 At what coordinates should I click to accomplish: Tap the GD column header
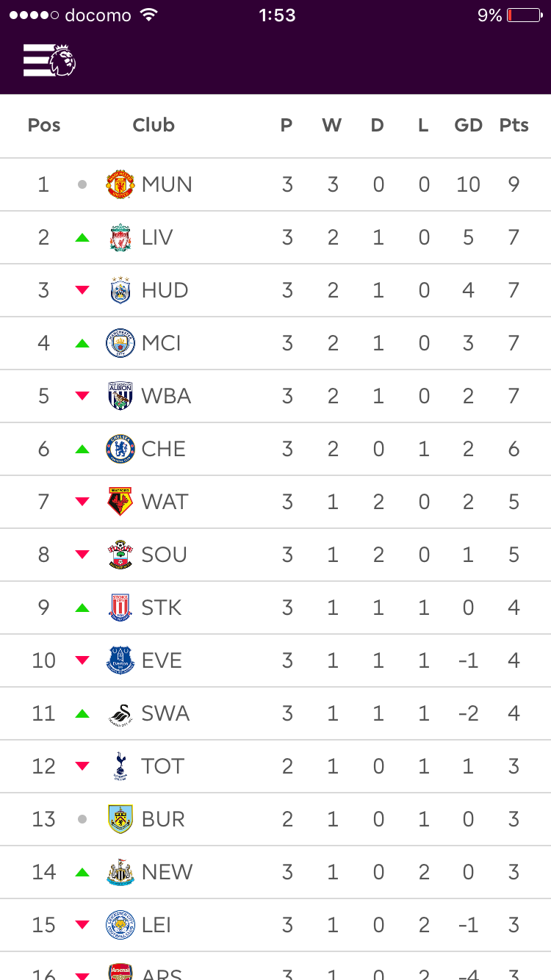[468, 126]
